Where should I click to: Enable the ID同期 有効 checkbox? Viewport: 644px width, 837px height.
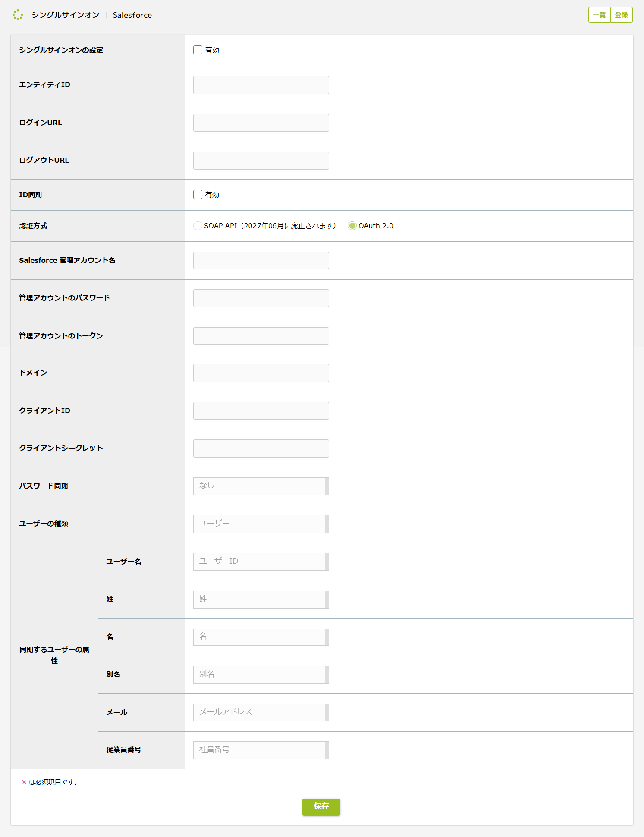198,195
